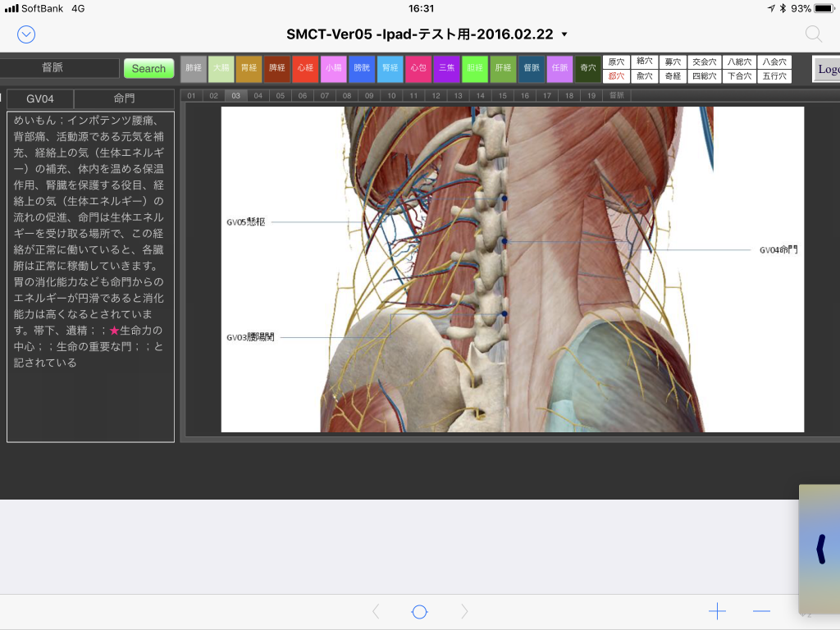Select the 心経 red meridian button

coord(305,69)
